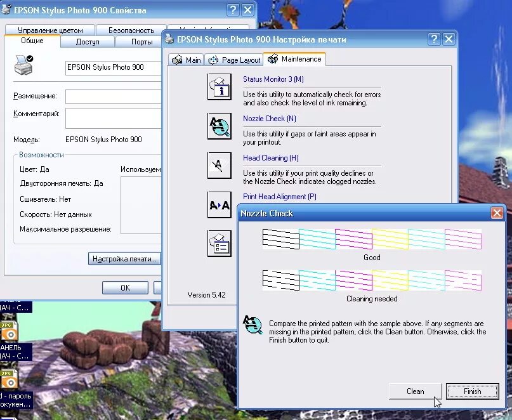Click the Модель: label
The image size is (512, 420).
click(27, 140)
